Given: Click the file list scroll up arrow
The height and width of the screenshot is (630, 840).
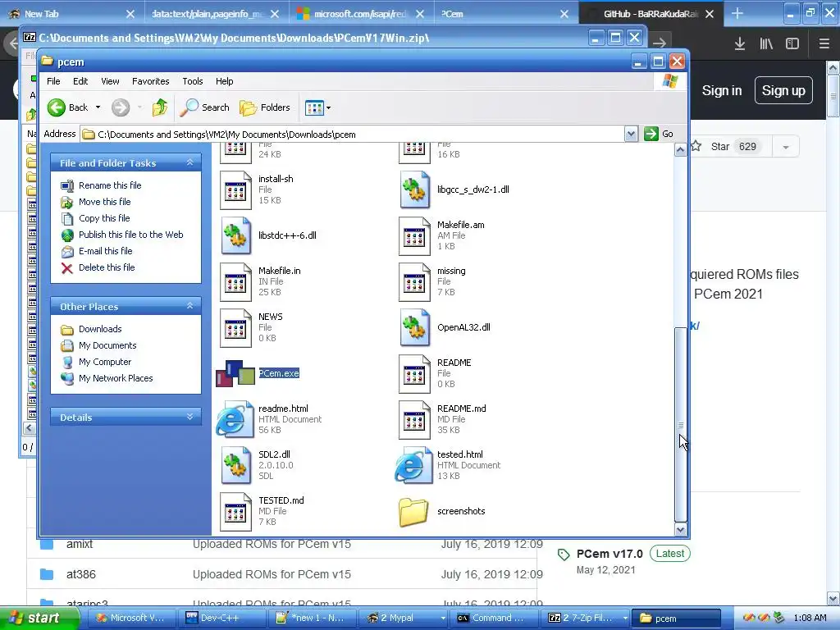Looking at the screenshot, I should coord(680,150).
